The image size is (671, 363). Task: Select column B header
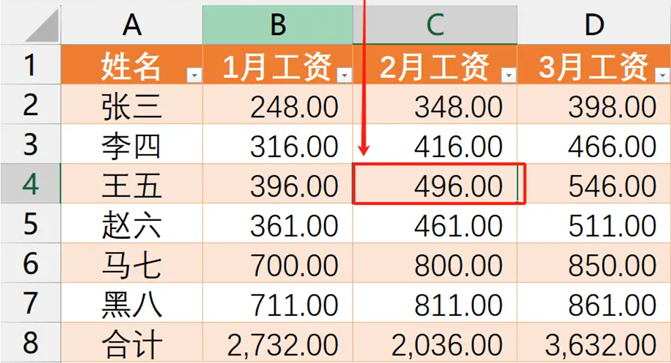click(x=278, y=24)
